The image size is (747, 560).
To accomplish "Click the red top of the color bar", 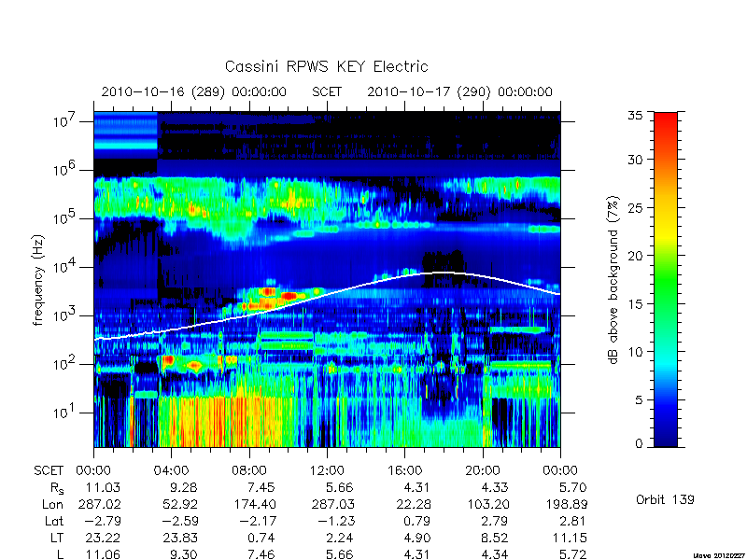I will click(666, 125).
